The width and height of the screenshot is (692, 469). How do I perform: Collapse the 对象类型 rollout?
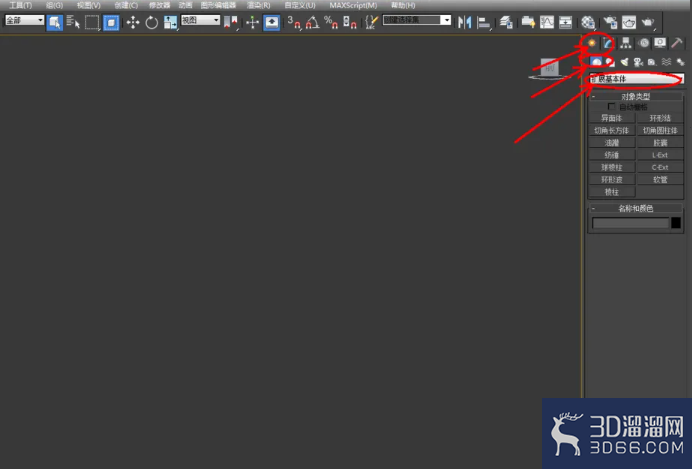pyautogui.click(x=636, y=96)
